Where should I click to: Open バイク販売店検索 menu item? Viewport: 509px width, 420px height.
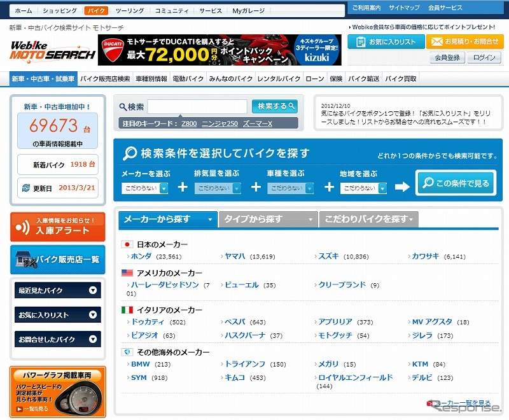pos(105,78)
